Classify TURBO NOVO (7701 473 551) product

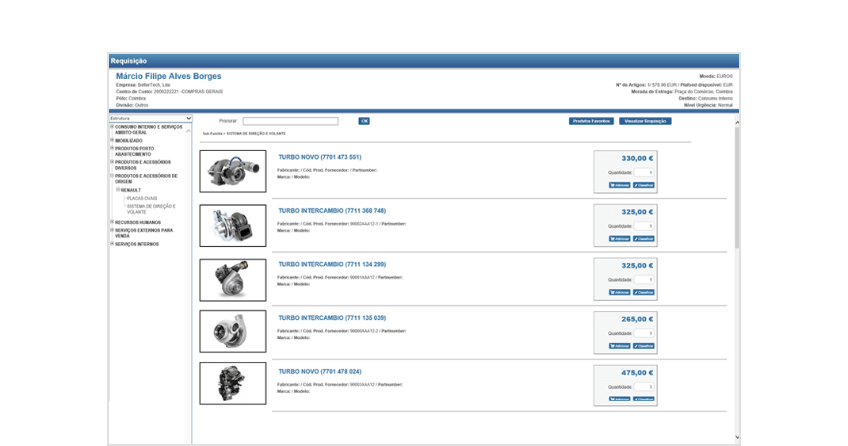(x=644, y=185)
